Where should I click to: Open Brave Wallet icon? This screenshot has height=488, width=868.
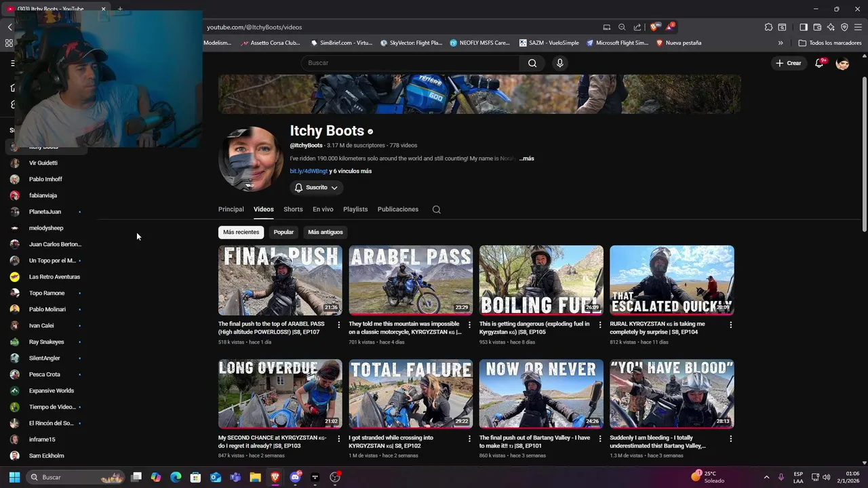click(x=817, y=27)
